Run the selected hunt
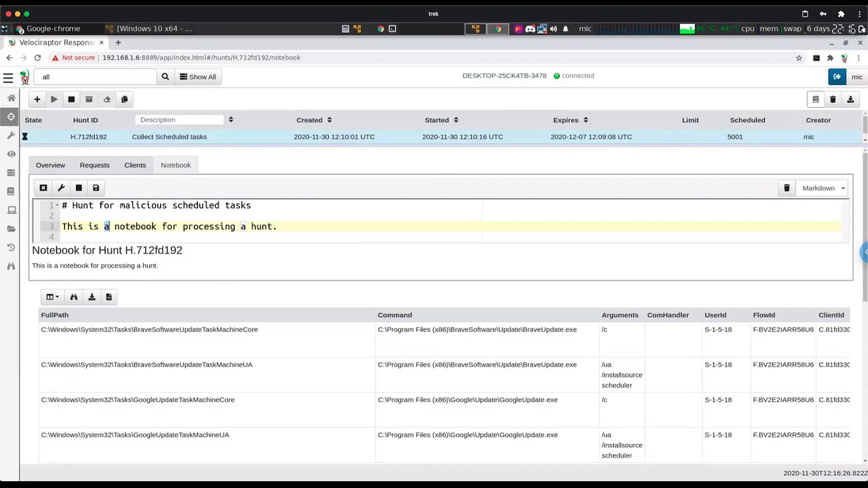 point(54,100)
